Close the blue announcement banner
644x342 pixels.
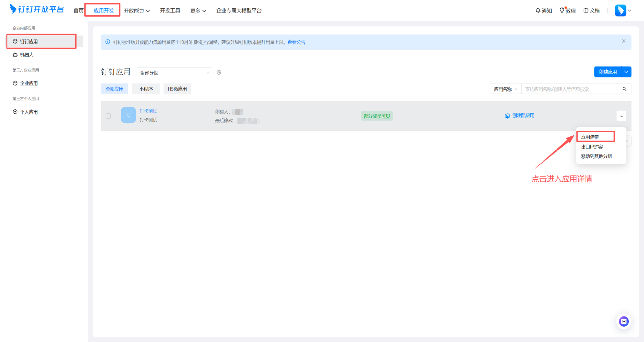[624, 41]
